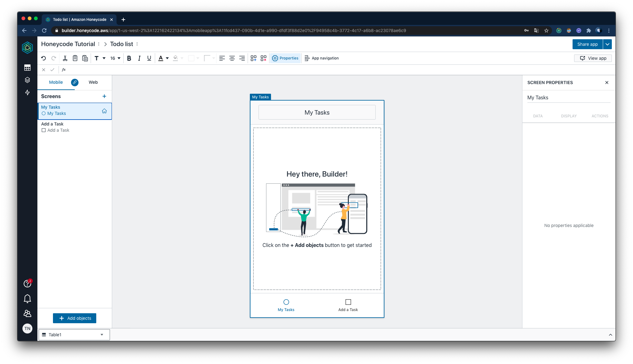
Task: Click the border style icon
Action: 207,58
